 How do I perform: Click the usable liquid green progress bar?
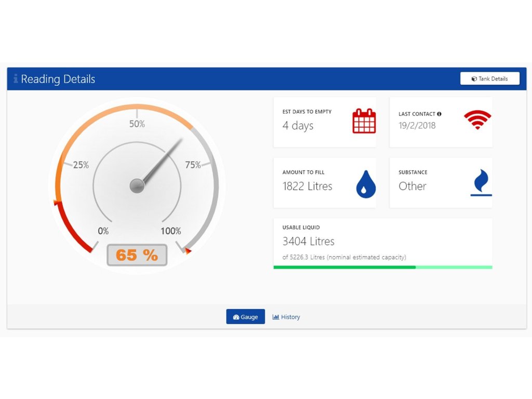[383, 268]
